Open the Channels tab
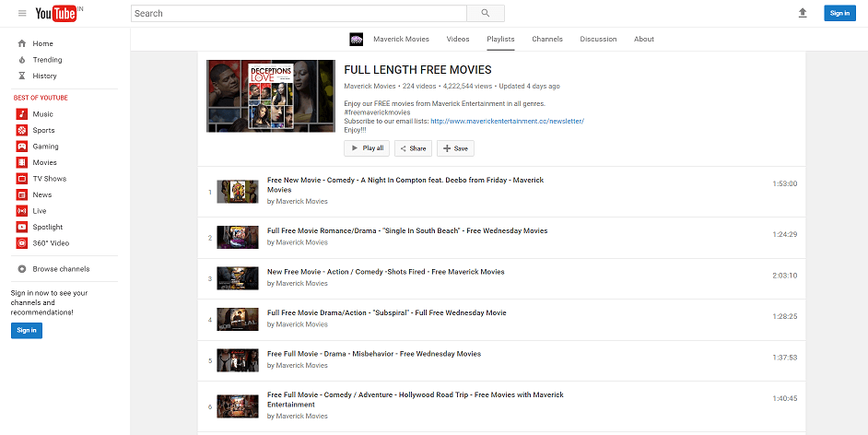The width and height of the screenshot is (868, 435). (547, 40)
